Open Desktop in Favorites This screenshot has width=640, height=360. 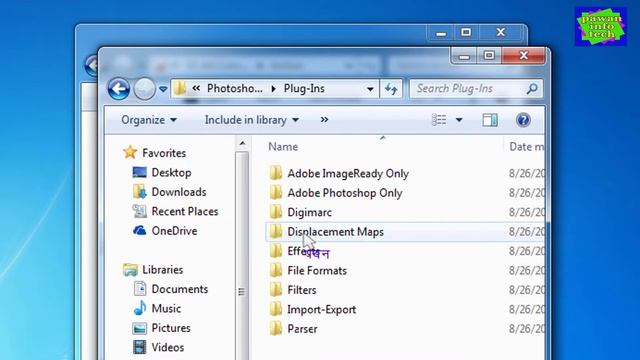coord(171,173)
